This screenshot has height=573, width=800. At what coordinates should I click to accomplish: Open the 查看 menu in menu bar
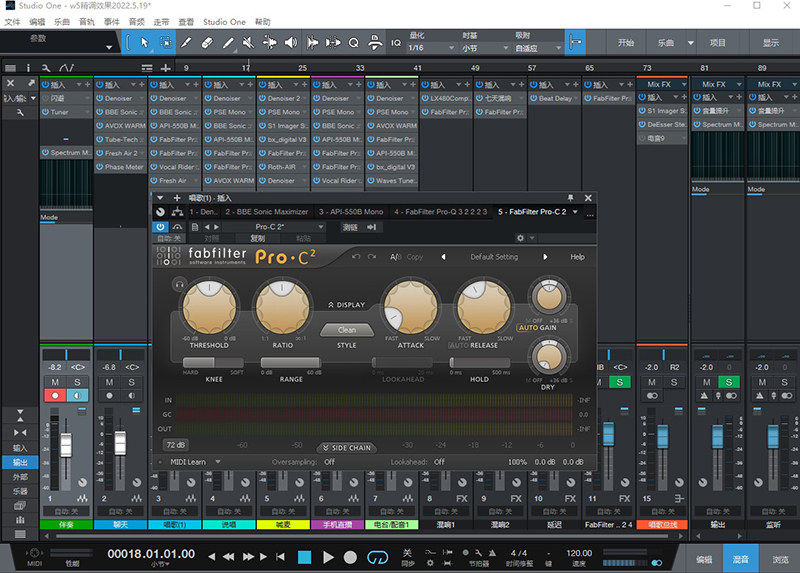186,21
